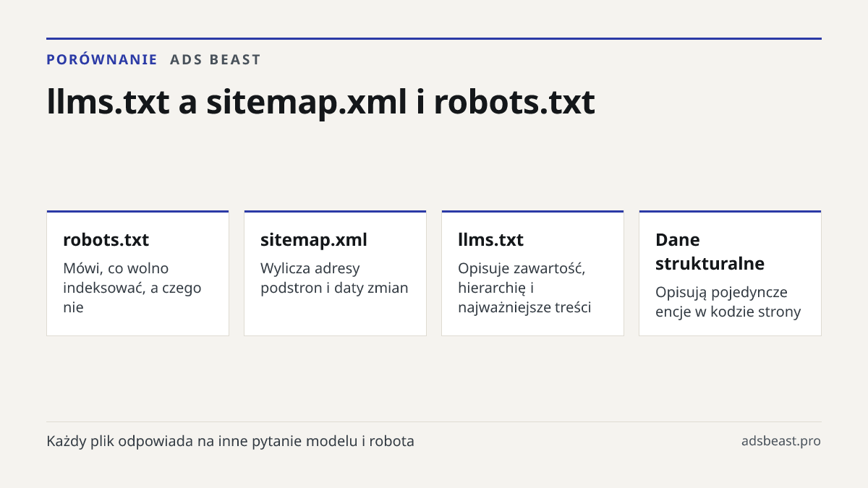The height and width of the screenshot is (488, 868).
Task: Select the 'Dane strukturalne' card title
Action: coord(710,252)
